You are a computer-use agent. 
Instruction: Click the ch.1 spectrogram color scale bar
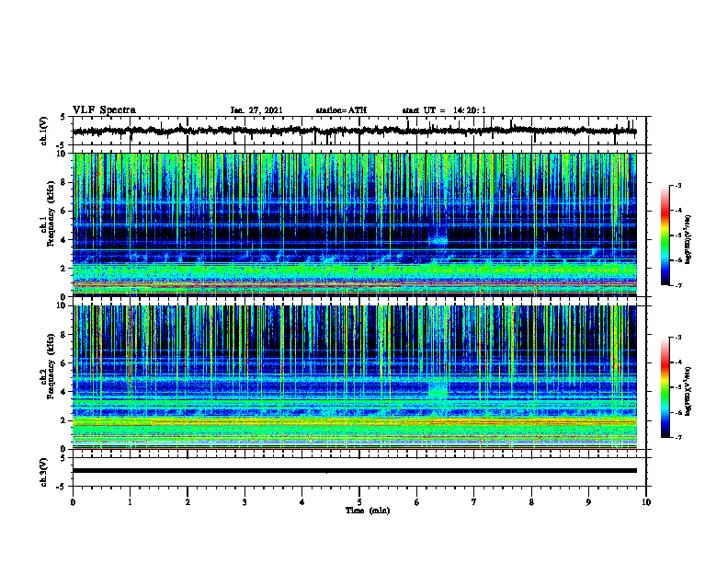665,236
